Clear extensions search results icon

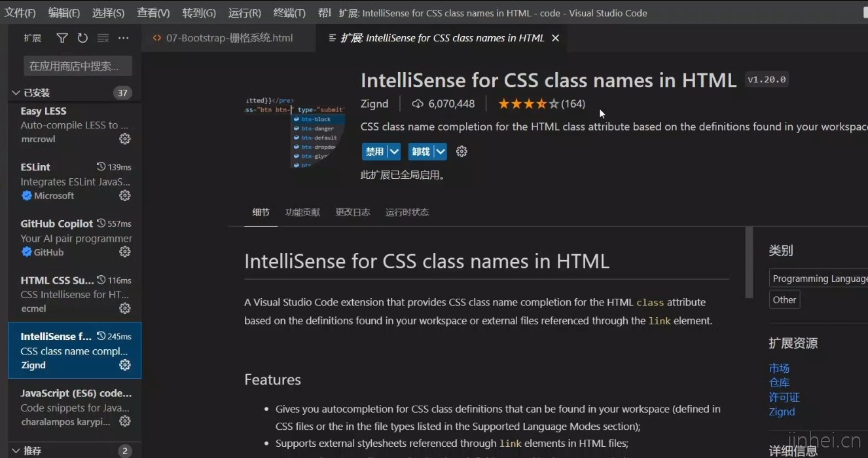point(103,38)
